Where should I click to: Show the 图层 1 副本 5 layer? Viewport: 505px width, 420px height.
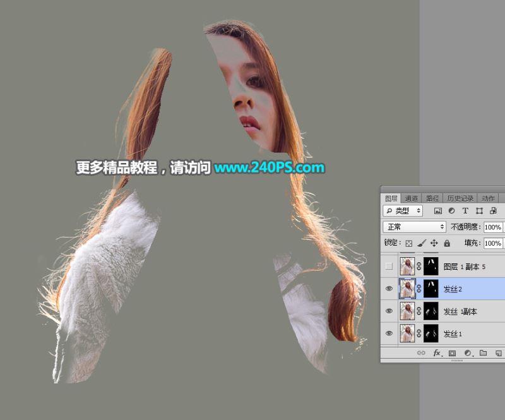tap(389, 267)
